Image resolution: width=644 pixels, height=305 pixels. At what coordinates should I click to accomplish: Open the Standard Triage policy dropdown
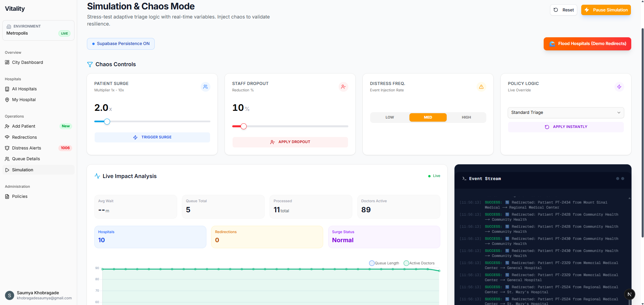[x=565, y=113]
